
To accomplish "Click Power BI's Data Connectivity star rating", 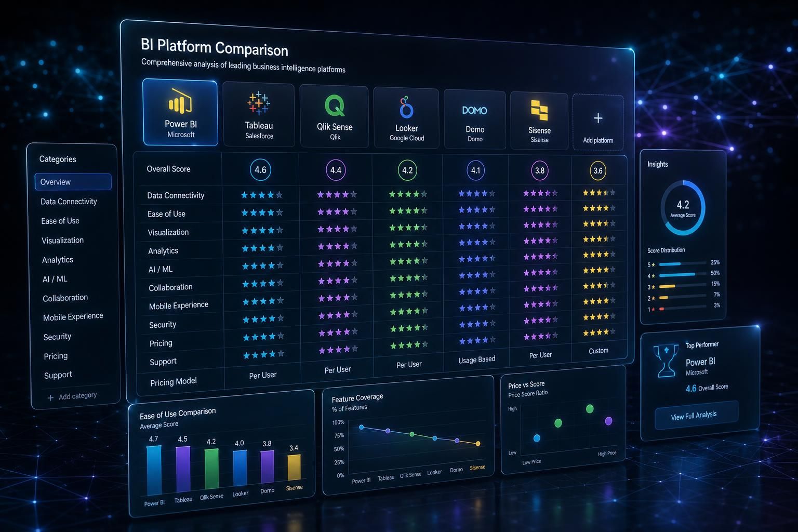I will (262, 195).
